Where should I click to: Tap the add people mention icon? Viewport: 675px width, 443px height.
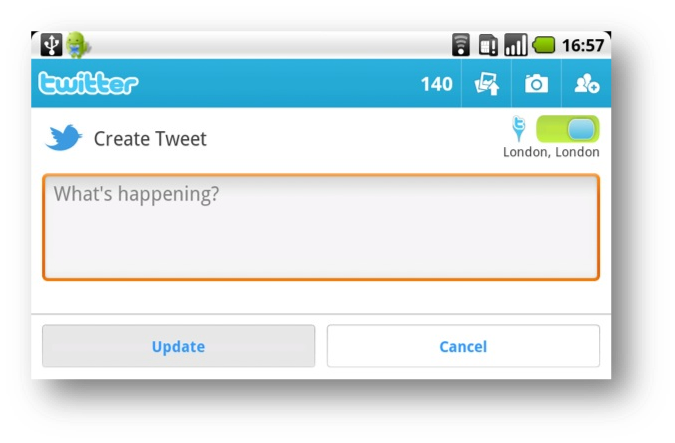[587, 84]
